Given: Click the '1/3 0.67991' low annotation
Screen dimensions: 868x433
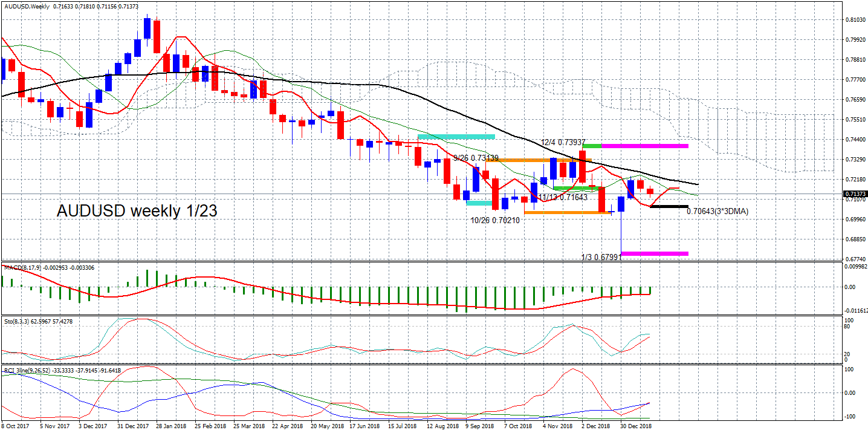Looking at the screenshot, I should tap(600, 256).
